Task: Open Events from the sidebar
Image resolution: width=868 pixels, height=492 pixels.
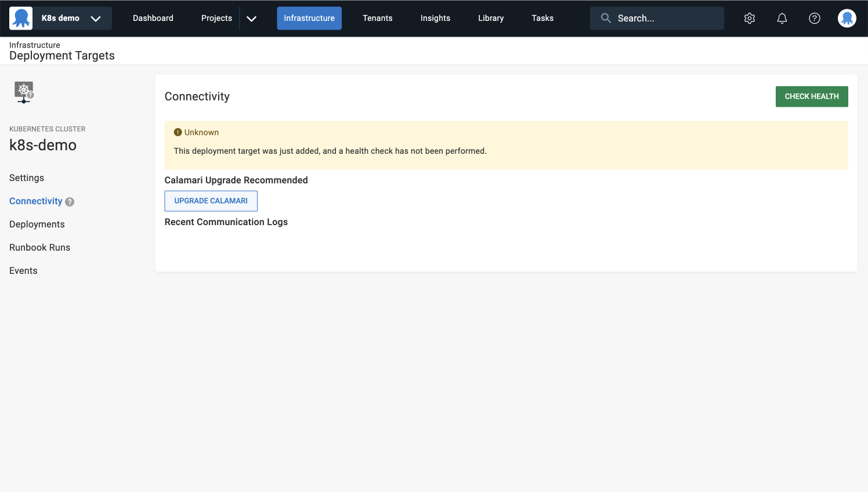Action: (23, 270)
